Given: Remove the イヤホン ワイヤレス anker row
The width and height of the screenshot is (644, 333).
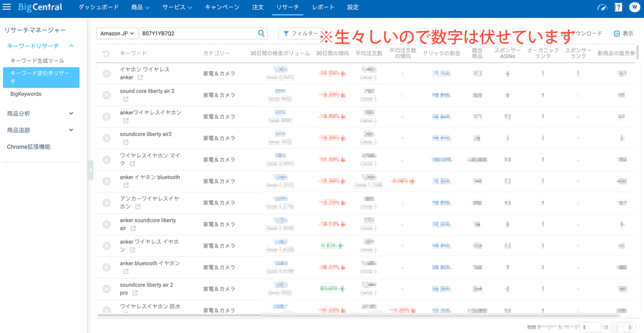Looking at the screenshot, I should (106, 74).
